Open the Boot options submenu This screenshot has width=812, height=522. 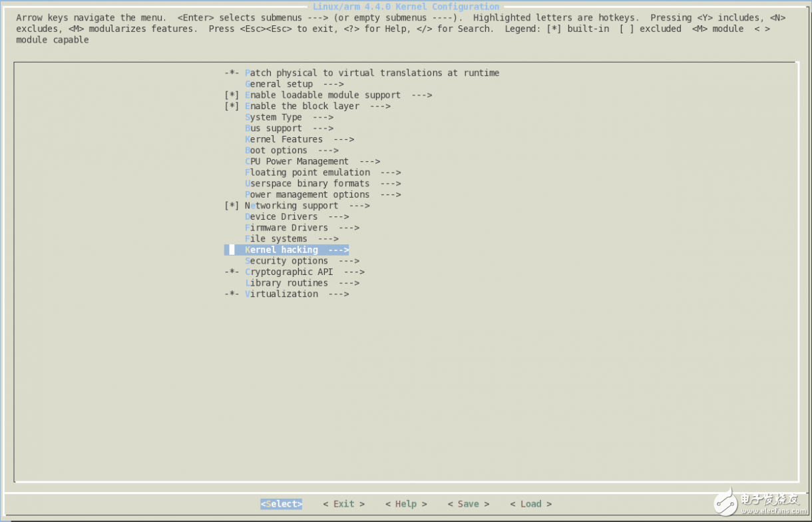[x=276, y=150]
